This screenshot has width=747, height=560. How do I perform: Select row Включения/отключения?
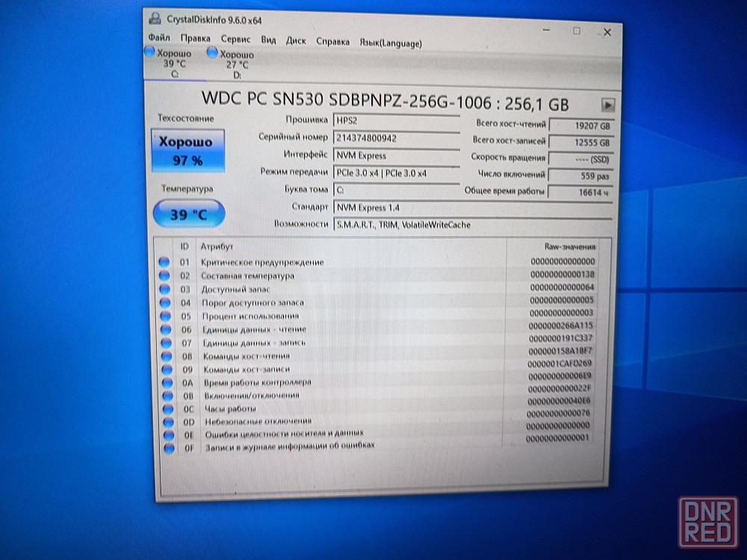377,394
